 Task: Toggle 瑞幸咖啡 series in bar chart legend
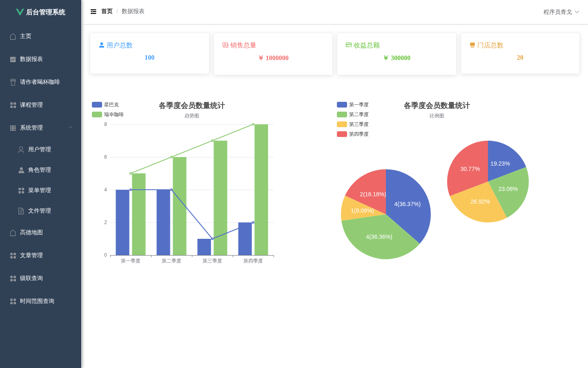pos(108,114)
